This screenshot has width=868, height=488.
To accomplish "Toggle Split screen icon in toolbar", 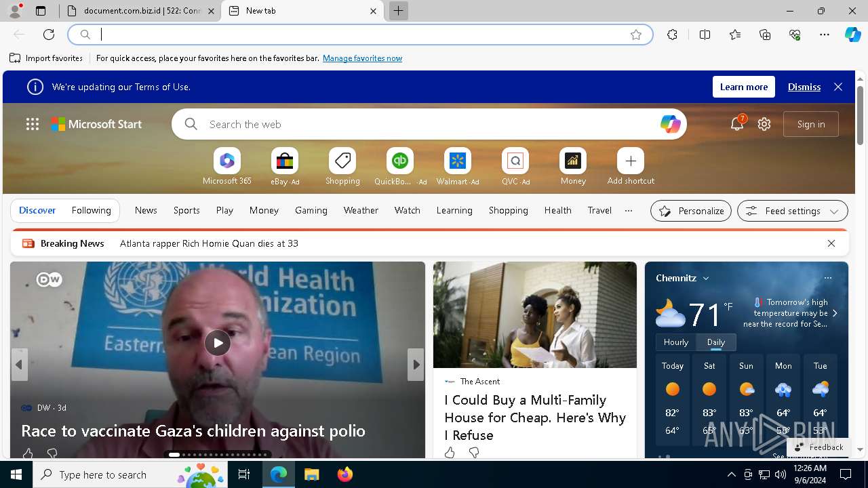I will pos(705,35).
